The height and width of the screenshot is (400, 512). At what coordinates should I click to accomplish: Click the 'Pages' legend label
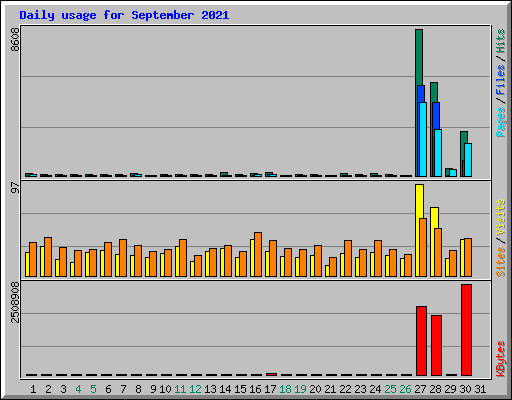(x=501, y=122)
